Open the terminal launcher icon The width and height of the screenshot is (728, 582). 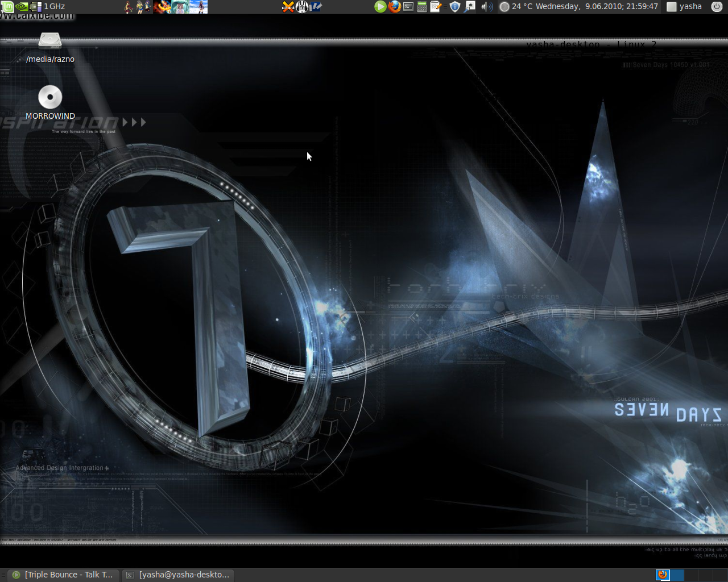point(408,7)
